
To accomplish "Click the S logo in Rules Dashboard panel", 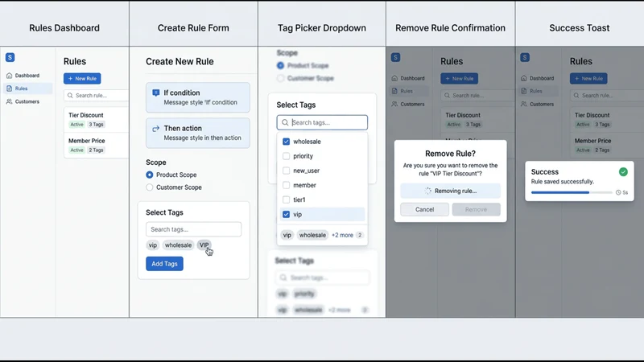I will [x=10, y=57].
